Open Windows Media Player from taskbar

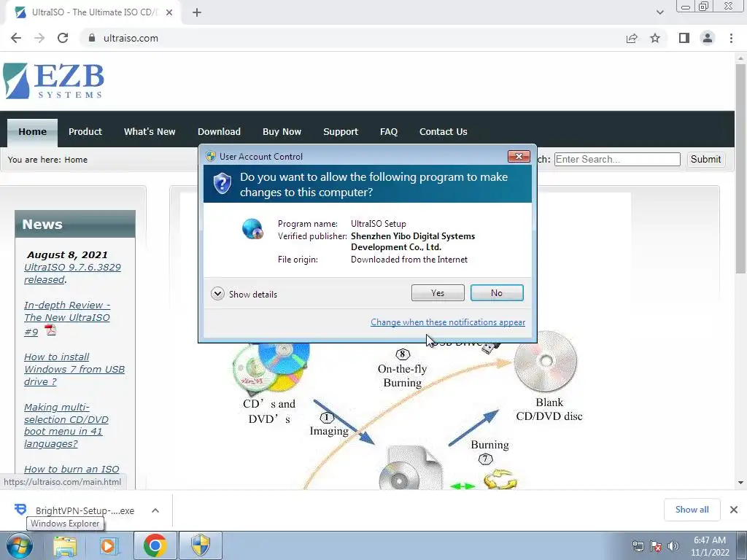(x=109, y=545)
